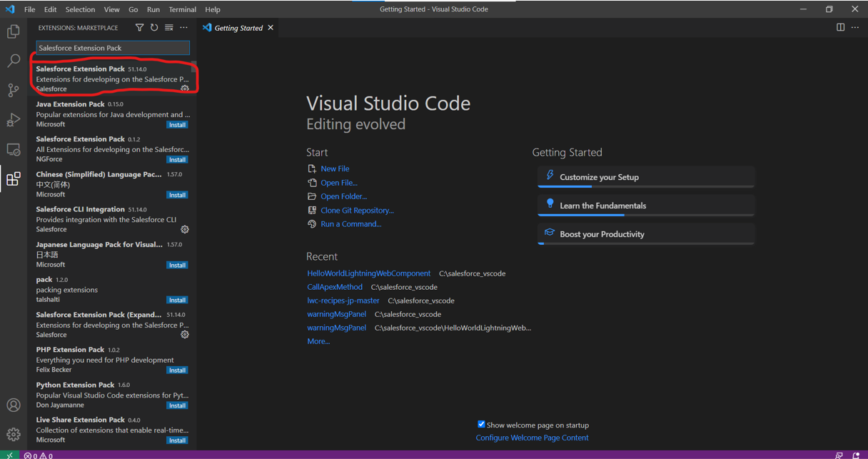
Task: Open the Terminal menu
Action: (x=183, y=9)
